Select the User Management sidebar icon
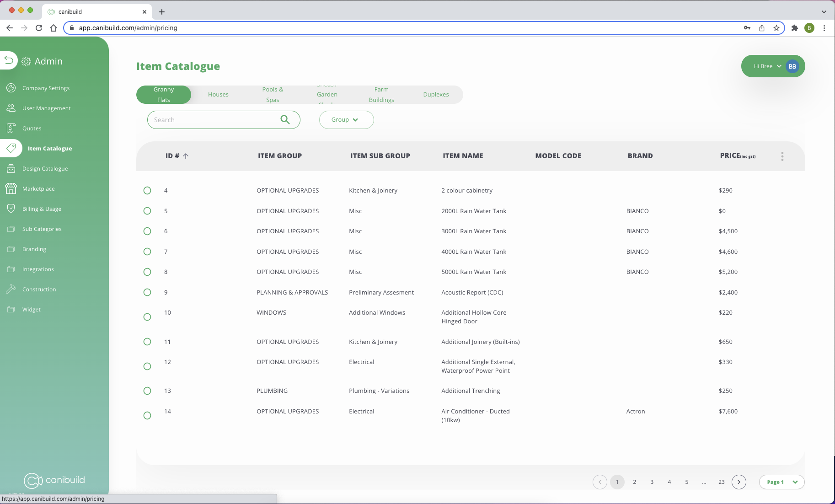The width and height of the screenshot is (835, 504). click(x=11, y=108)
